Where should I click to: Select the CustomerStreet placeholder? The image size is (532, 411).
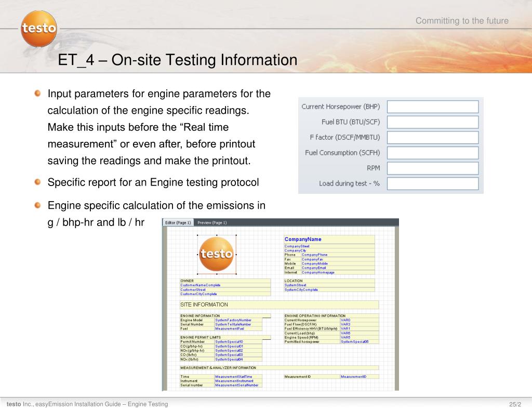coord(225,290)
